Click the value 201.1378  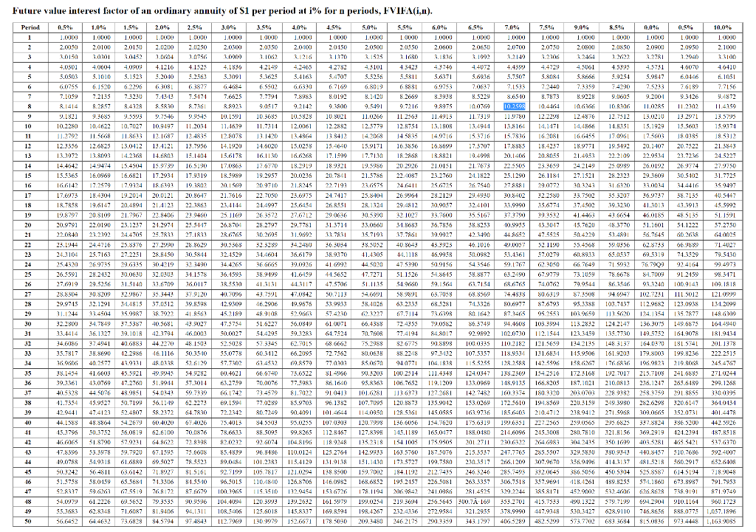click(x=724, y=344)
